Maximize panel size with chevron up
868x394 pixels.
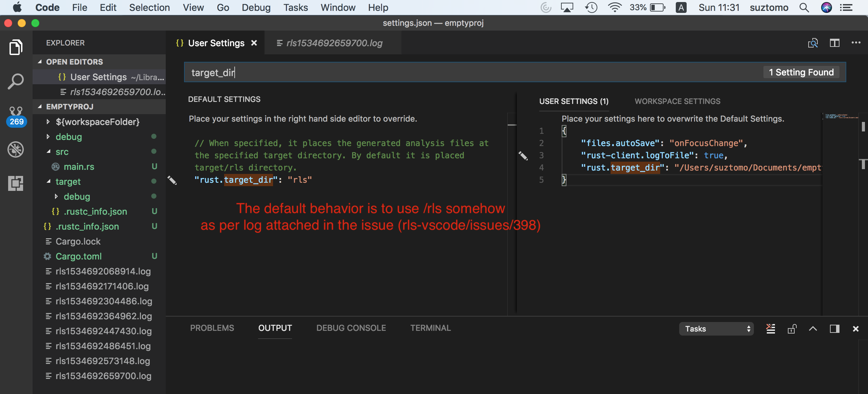pos(813,328)
